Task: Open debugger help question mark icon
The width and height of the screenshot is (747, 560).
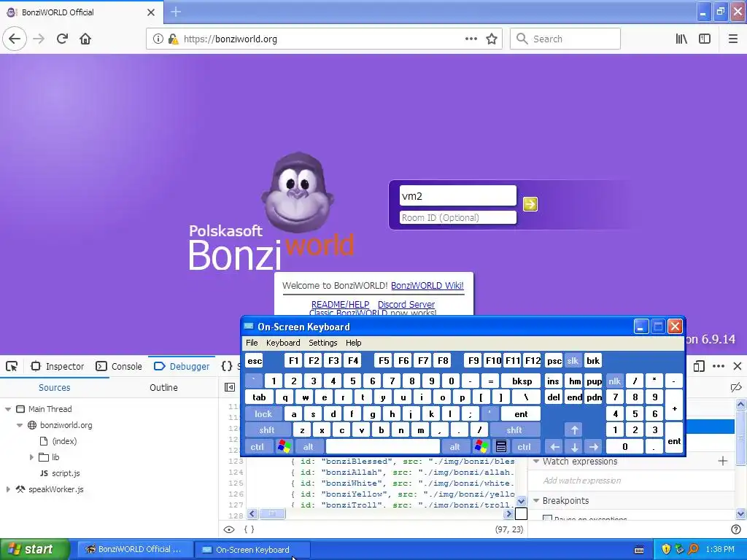Action: click(736, 529)
